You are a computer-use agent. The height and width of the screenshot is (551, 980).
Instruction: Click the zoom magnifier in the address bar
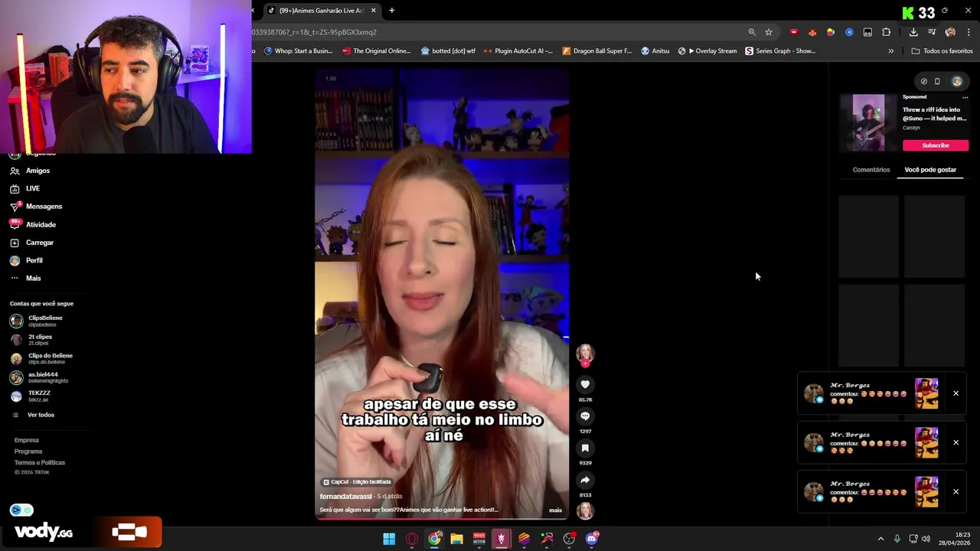pyautogui.click(x=752, y=32)
